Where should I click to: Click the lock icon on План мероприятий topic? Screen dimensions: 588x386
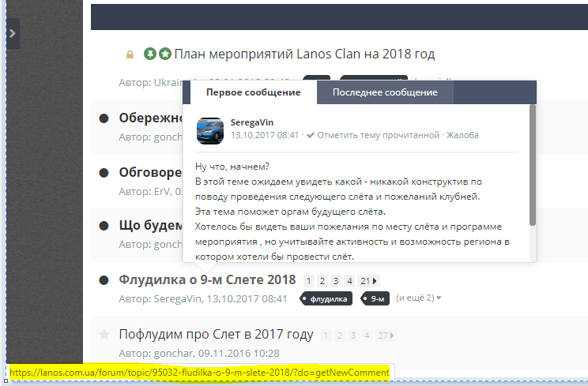click(130, 54)
